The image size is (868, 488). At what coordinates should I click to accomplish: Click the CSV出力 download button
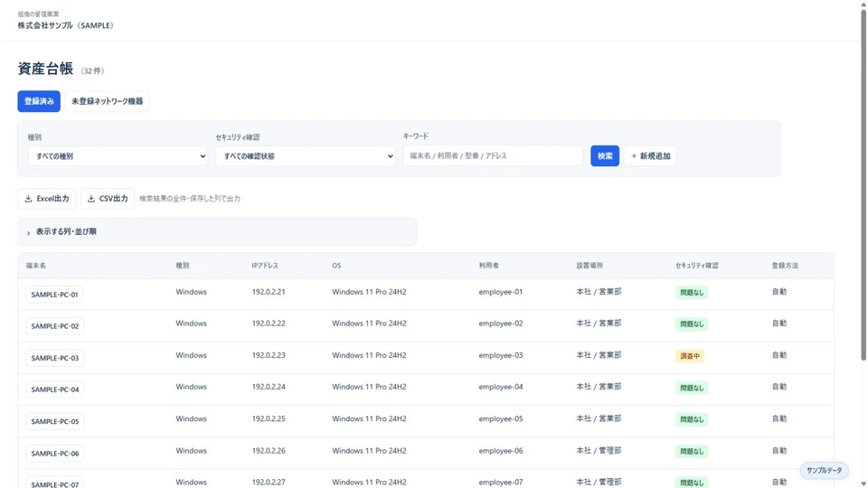tap(108, 199)
